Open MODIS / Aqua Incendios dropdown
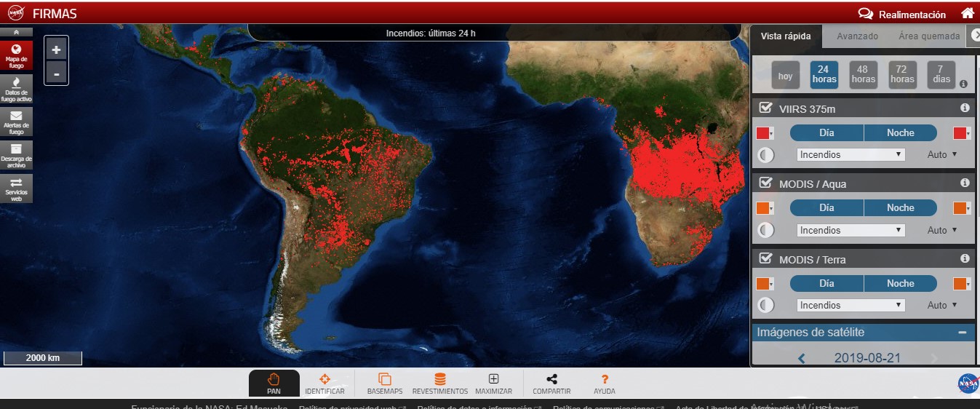 [850, 230]
